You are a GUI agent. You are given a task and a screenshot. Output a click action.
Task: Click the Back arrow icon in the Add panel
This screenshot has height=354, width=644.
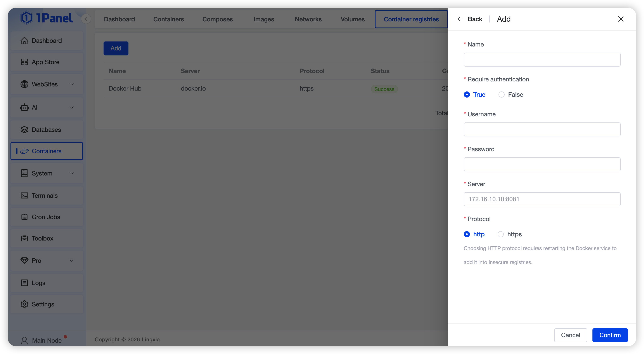460,19
